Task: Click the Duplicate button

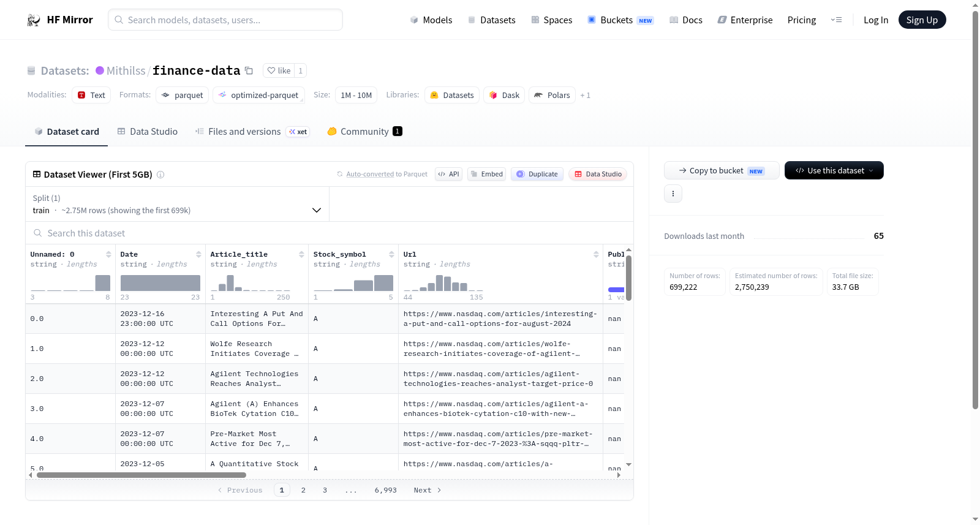Action: [537, 174]
